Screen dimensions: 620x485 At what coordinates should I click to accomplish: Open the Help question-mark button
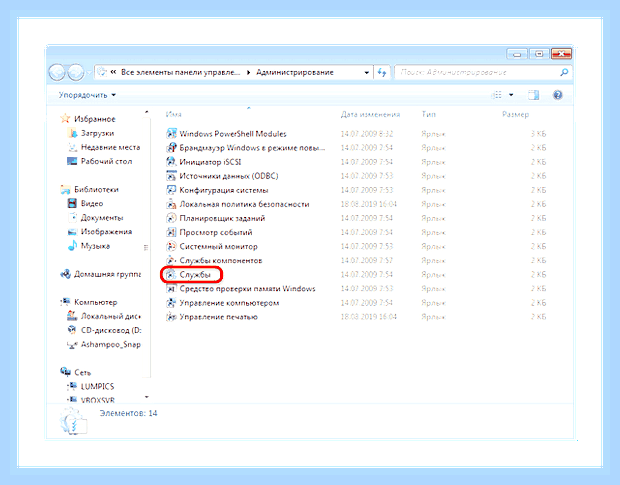pyautogui.click(x=558, y=95)
